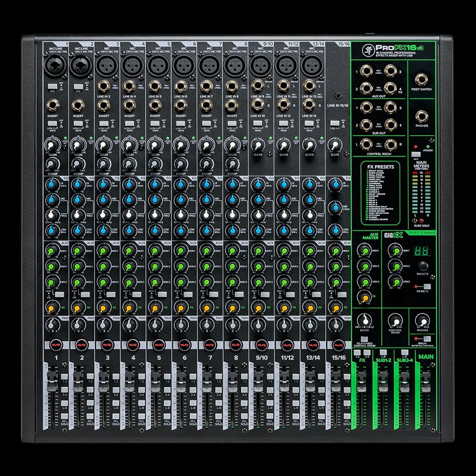Click the MAIN fader cap
Viewport: 476px width, 476px height.
point(425,382)
